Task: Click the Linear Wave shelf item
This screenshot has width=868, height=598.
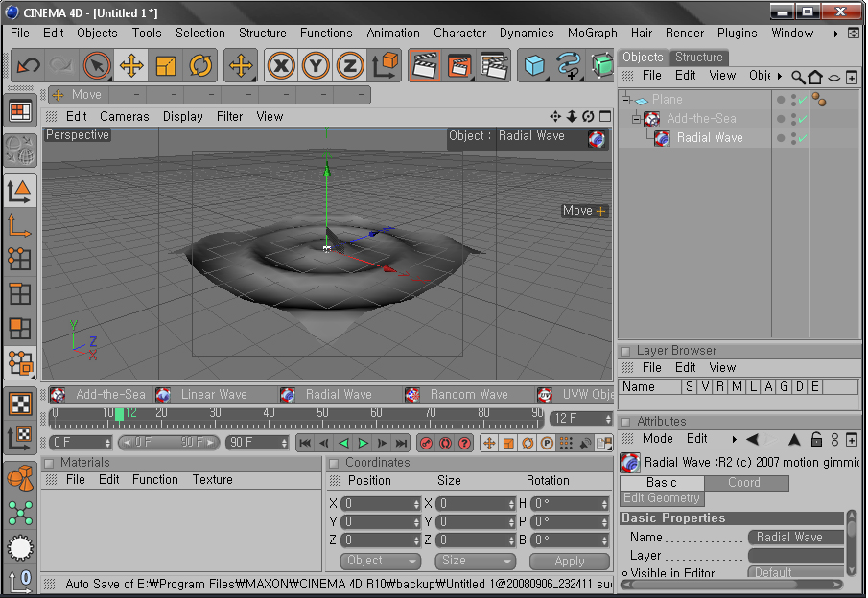Action: coord(202,395)
